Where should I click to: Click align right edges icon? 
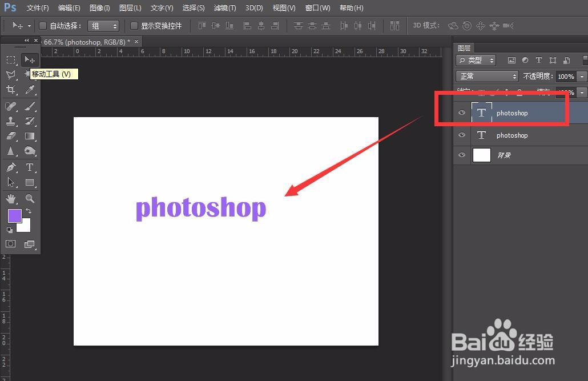pyautogui.click(x=275, y=26)
